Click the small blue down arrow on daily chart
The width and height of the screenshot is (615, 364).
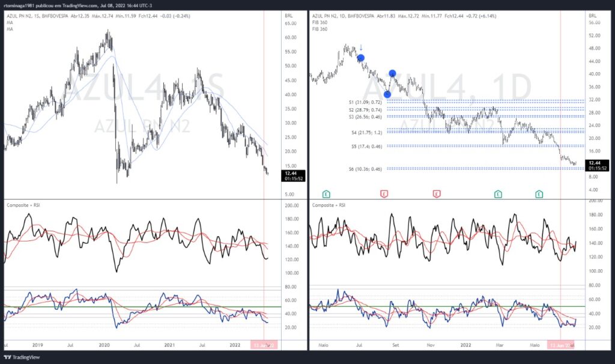click(361, 48)
